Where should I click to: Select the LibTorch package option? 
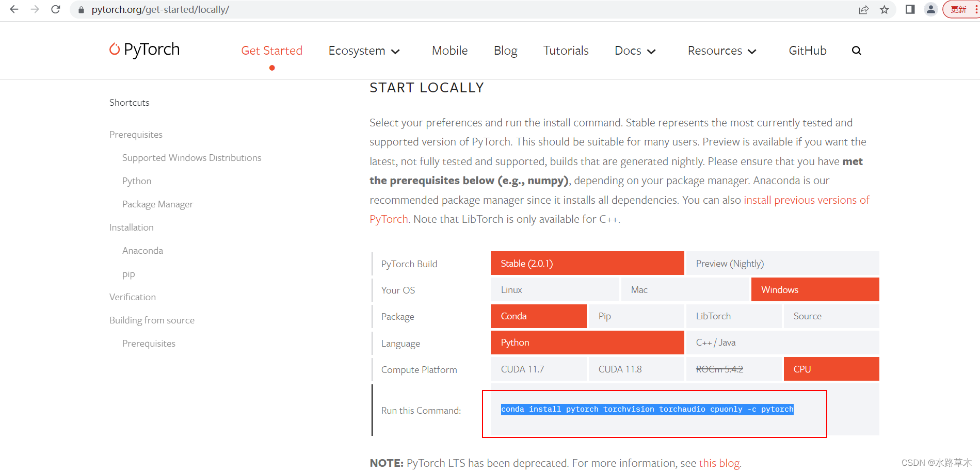(x=734, y=316)
